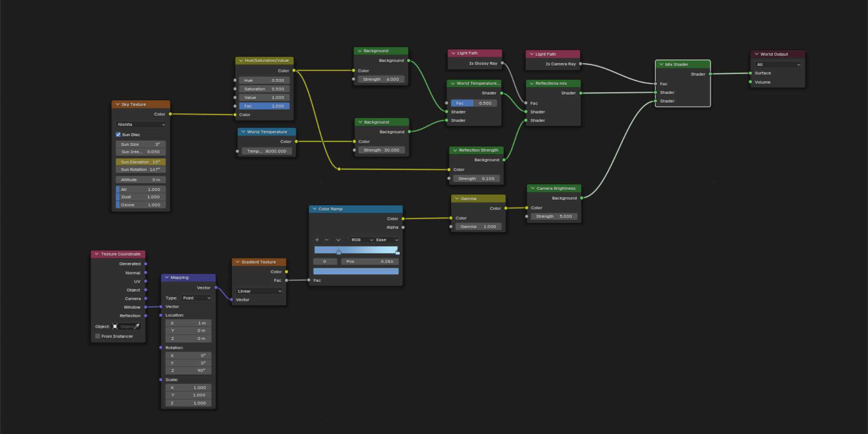Open Color Ramp tools chevron menu
Viewport: 868px width, 434px height.
tap(338, 240)
